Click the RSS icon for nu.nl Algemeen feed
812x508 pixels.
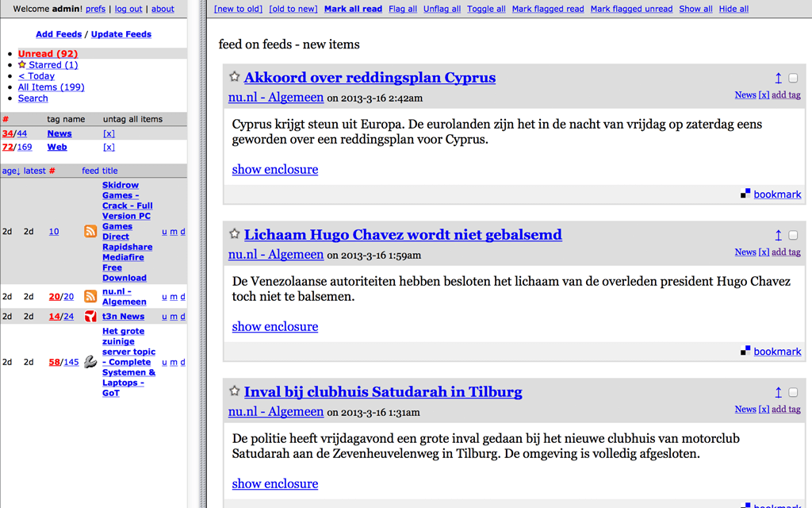coord(90,296)
